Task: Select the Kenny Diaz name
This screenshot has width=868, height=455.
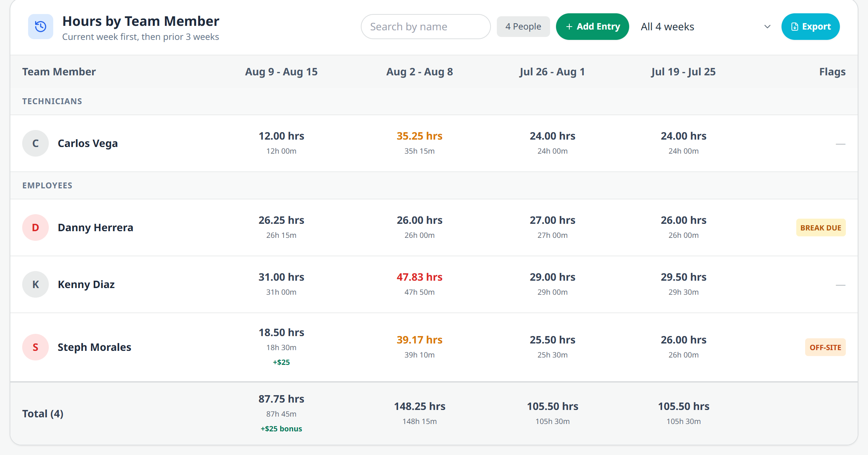Action: click(86, 284)
